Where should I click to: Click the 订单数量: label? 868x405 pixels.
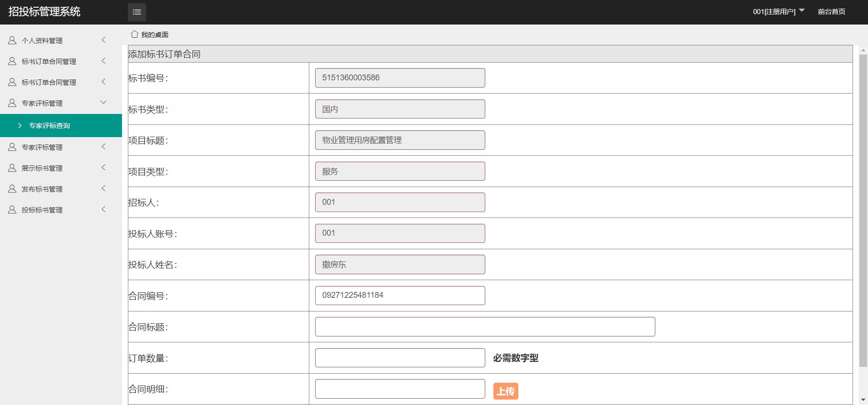pyautogui.click(x=148, y=358)
